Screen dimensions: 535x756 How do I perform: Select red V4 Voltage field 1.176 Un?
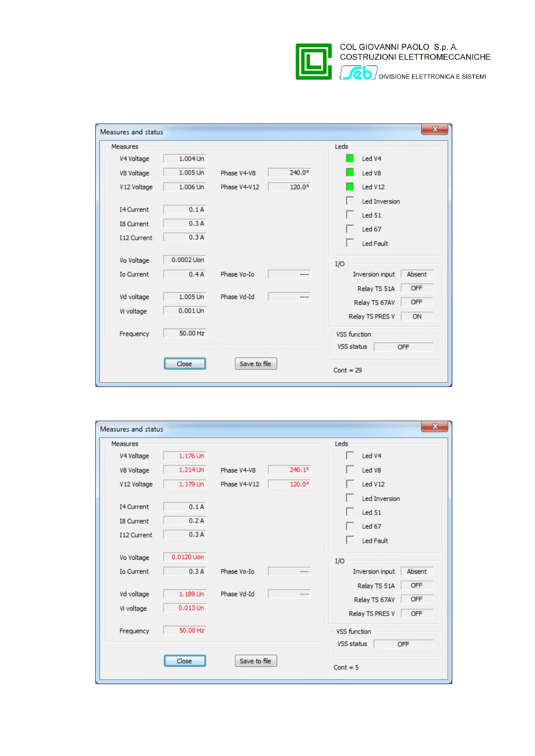point(185,456)
